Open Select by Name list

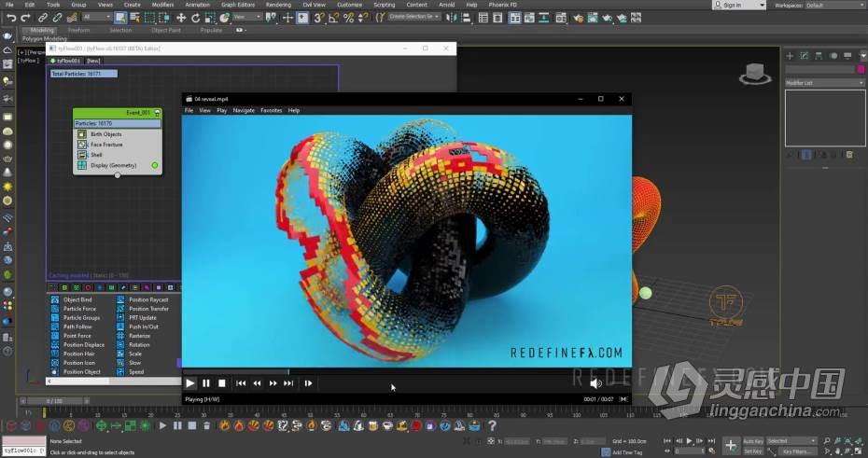tap(134, 18)
